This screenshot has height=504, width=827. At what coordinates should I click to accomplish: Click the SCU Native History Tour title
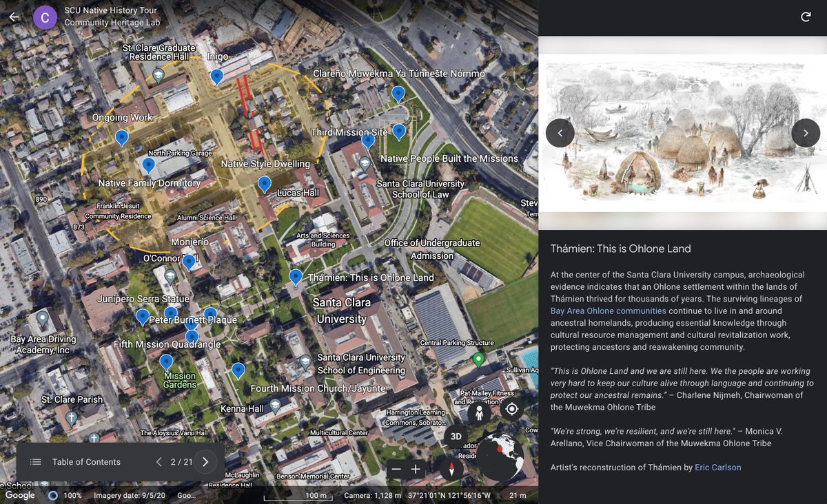point(110,11)
